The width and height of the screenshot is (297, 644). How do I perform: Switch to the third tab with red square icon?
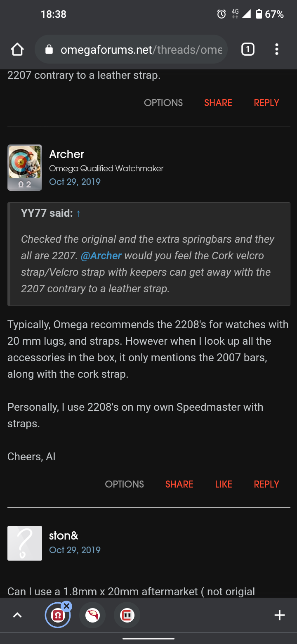[x=127, y=616]
